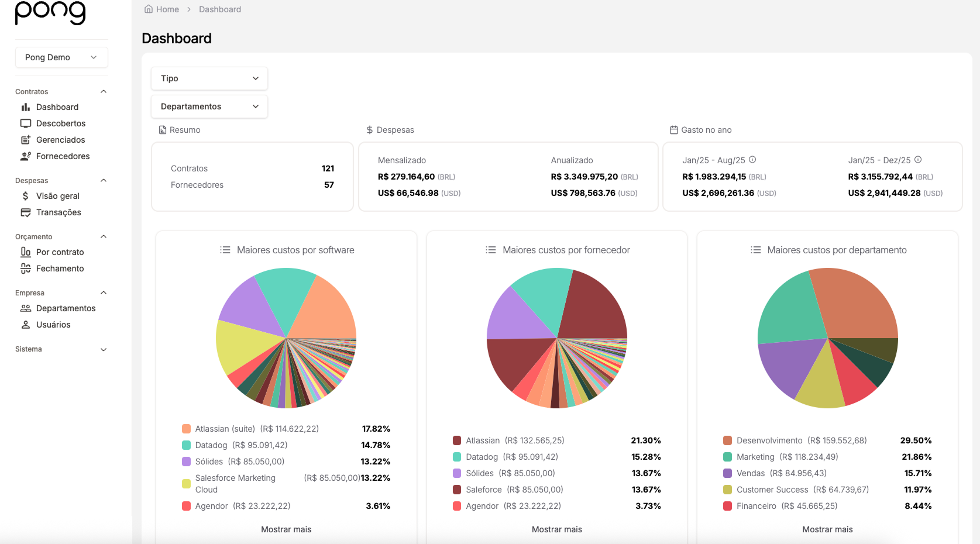Open the Departamentos filter dropdown
This screenshot has height=544, width=980.
[x=209, y=106]
